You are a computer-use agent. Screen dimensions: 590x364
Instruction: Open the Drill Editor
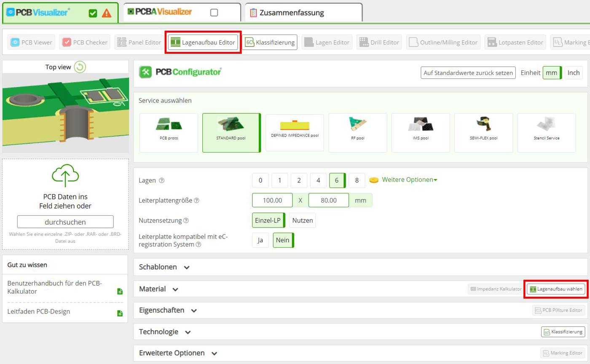point(378,42)
